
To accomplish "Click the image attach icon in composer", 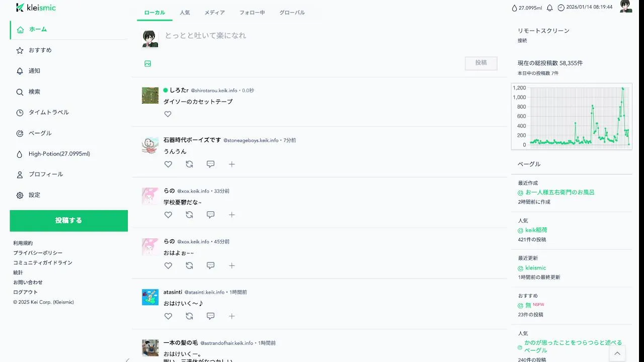I will (148, 64).
